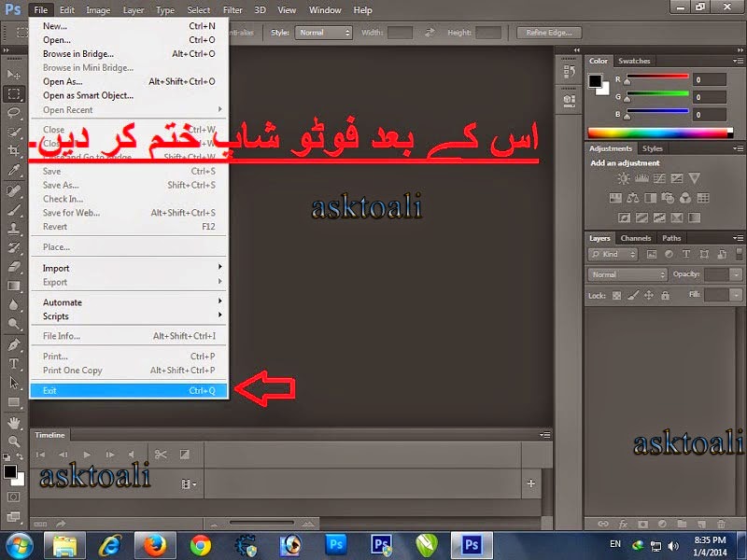The height and width of the screenshot is (560, 747).
Task: Expand the Automate submenu
Action: click(129, 302)
